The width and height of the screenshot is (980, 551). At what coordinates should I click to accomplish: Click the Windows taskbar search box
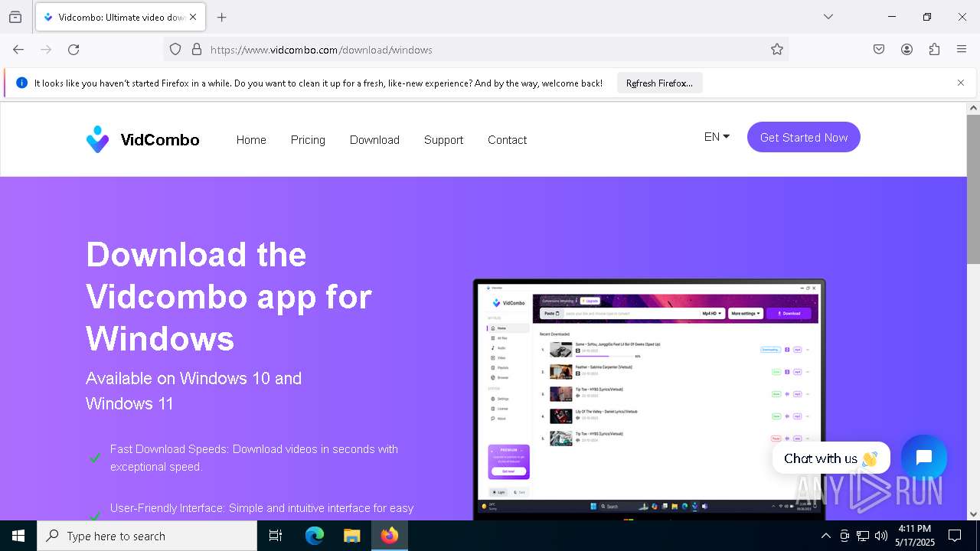click(147, 536)
